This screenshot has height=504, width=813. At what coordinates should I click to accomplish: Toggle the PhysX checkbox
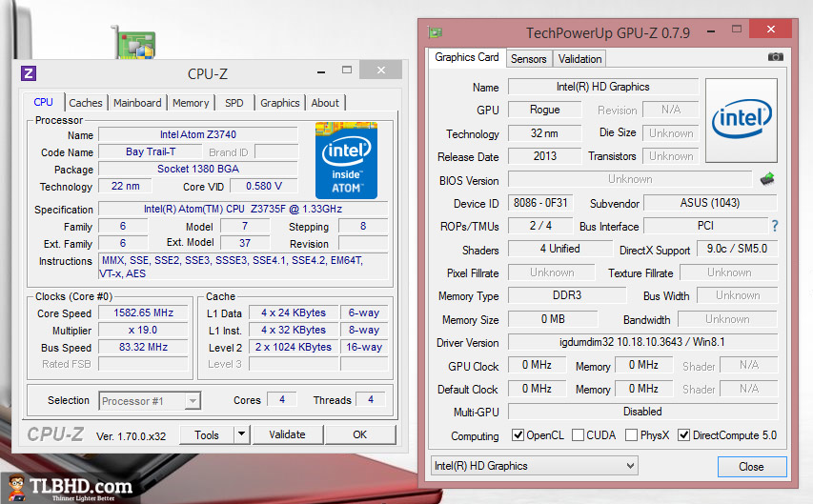tap(631, 435)
